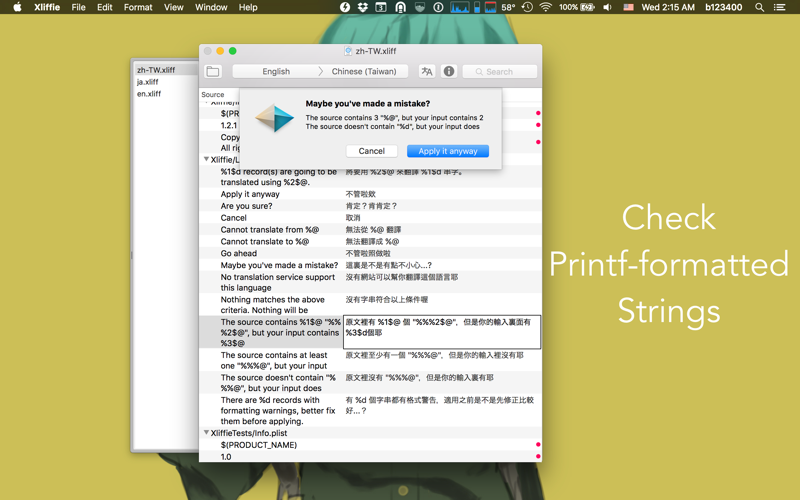Click Cancel in the mistake dialog
This screenshot has width=800, height=500.
371,151
